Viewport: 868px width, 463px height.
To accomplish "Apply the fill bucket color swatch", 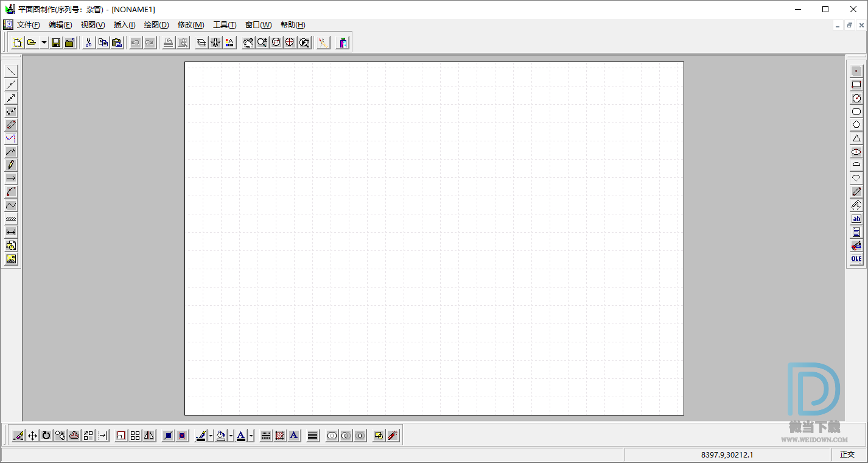I will click(221, 436).
